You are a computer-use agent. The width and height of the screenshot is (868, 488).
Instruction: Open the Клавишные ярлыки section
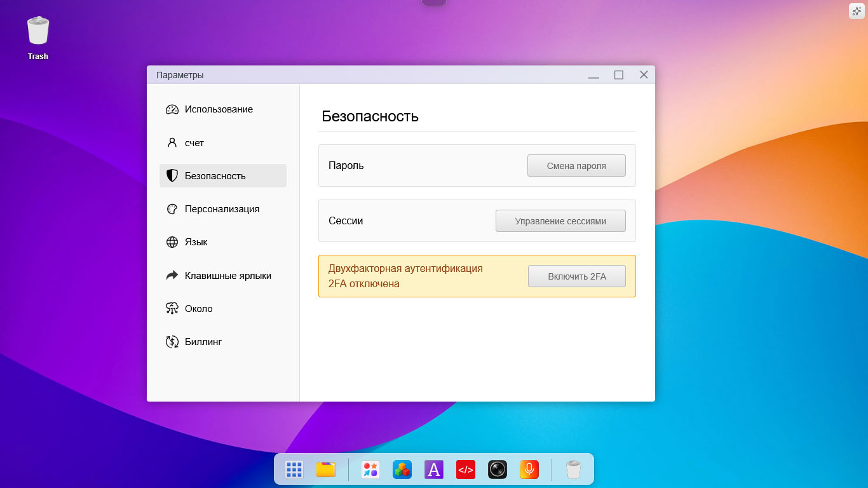tap(223, 276)
